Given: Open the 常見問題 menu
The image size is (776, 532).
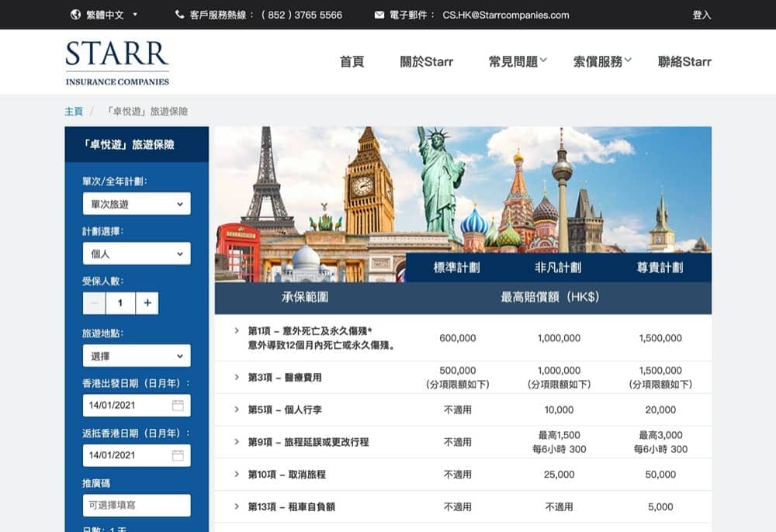Looking at the screenshot, I should tap(518, 62).
